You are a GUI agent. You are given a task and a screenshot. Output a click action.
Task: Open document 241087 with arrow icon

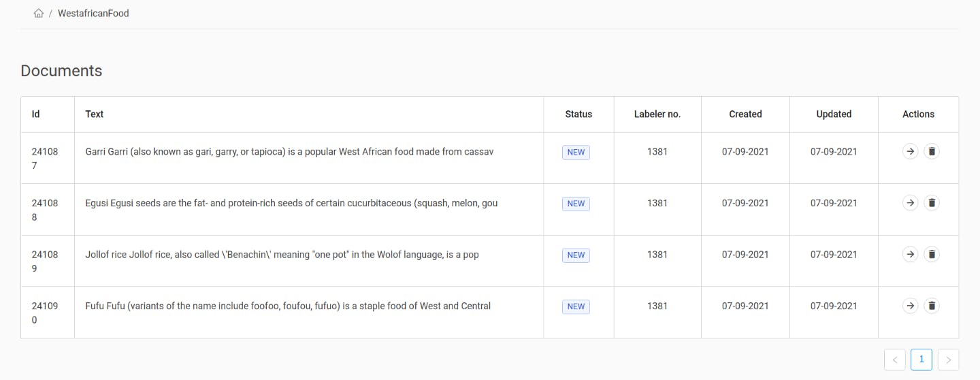tap(910, 151)
